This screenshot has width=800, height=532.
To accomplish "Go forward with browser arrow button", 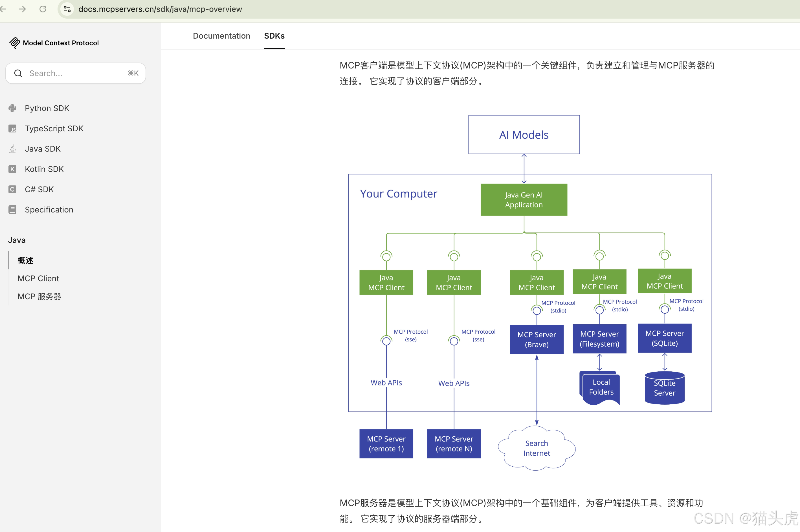I will click(22, 9).
